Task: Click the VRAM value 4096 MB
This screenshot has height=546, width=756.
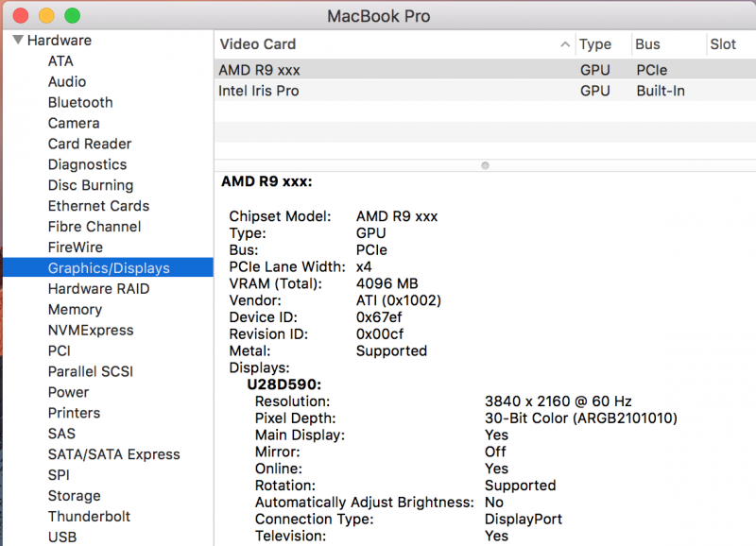Action: (387, 283)
